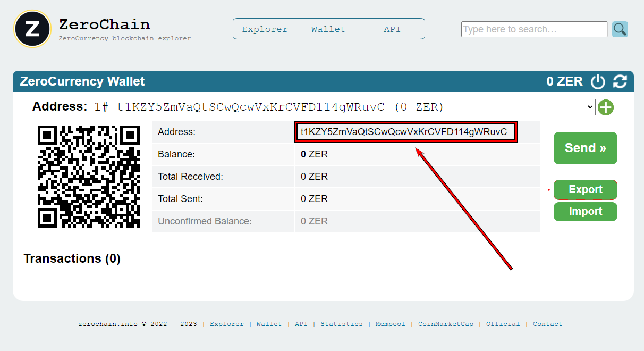Click the Transactions (0) heading
The height and width of the screenshot is (351, 644).
[72, 258]
